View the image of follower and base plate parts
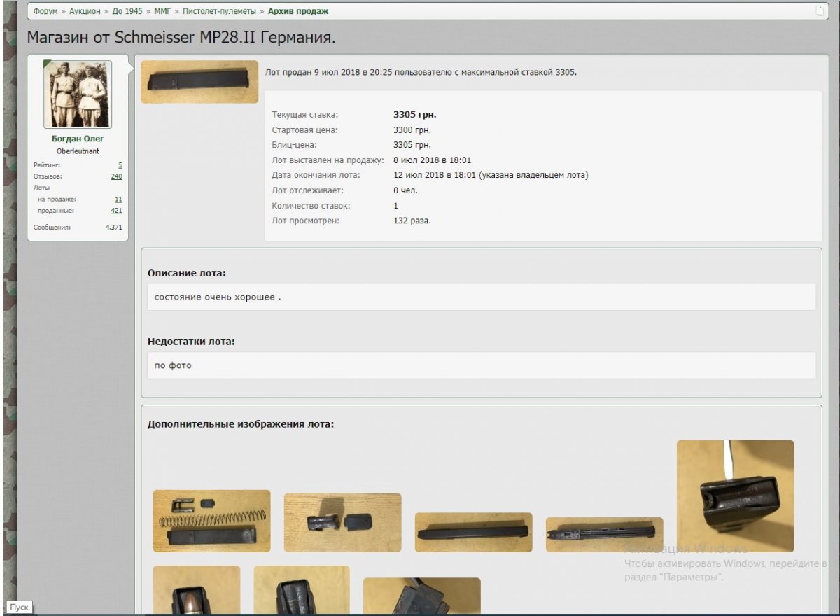 click(342, 522)
